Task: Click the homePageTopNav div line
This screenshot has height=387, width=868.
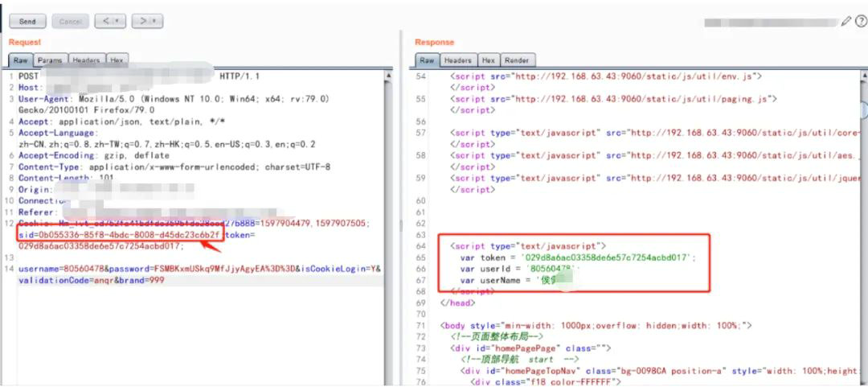Action: [x=661, y=371]
